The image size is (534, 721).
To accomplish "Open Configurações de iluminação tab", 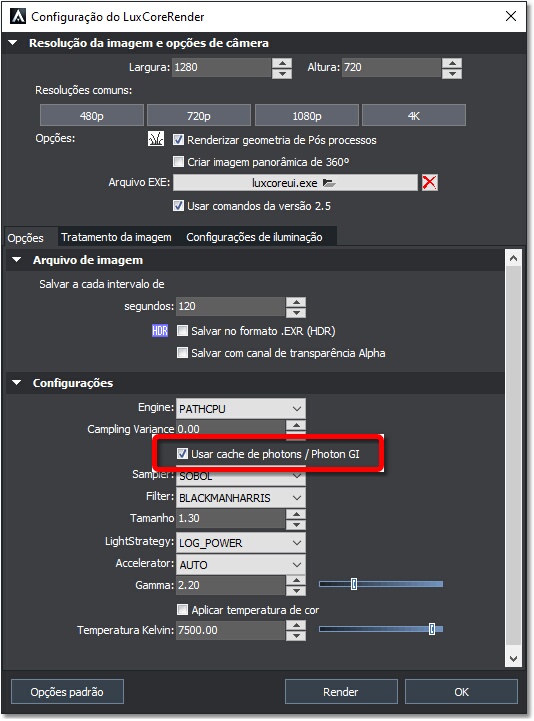I will click(x=254, y=237).
